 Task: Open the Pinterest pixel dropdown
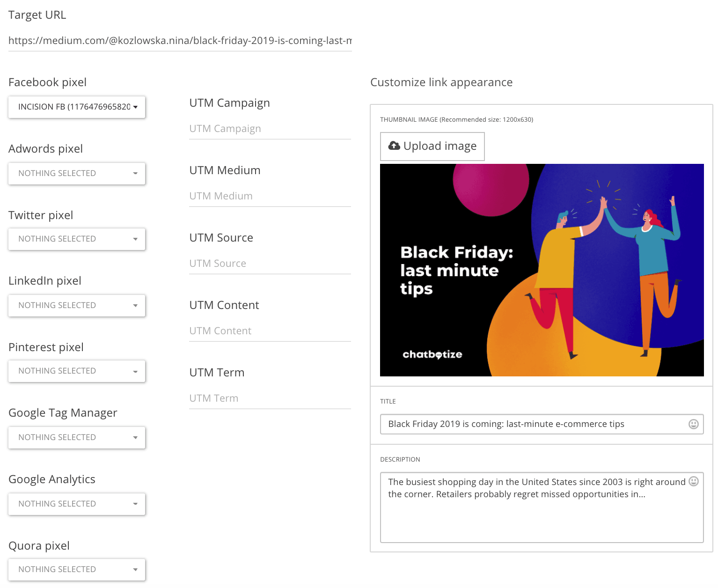(77, 371)
